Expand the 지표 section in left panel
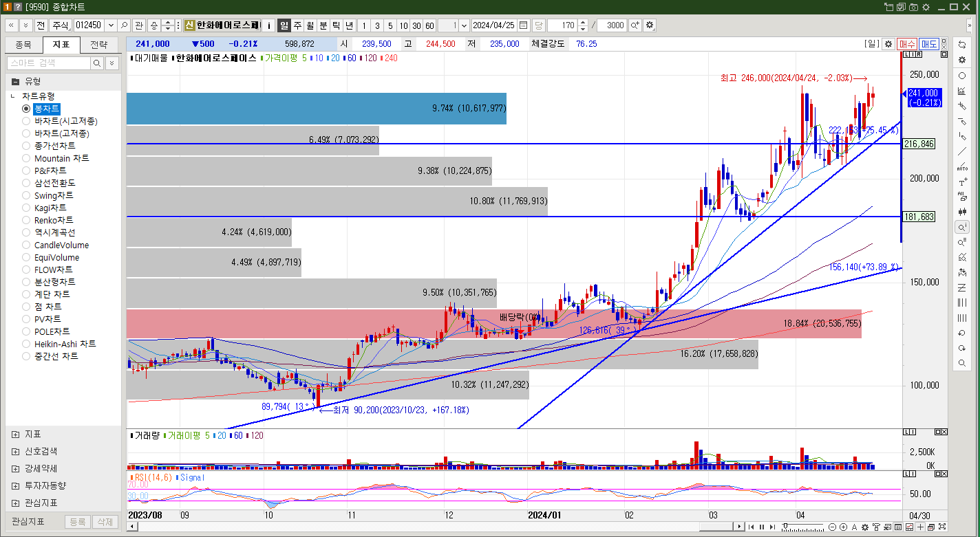The height and width of the screenshot is (537, 980). [x=16, y=435]
